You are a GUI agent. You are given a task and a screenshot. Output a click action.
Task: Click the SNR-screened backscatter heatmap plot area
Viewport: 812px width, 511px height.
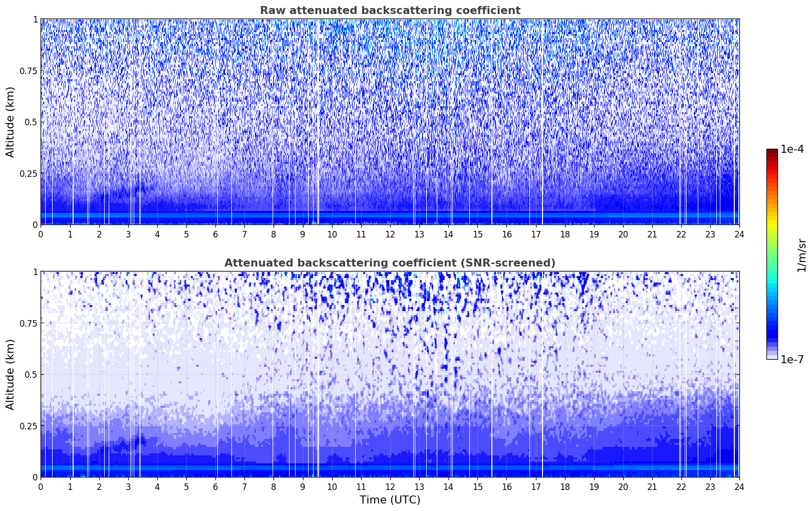[390, 374]
